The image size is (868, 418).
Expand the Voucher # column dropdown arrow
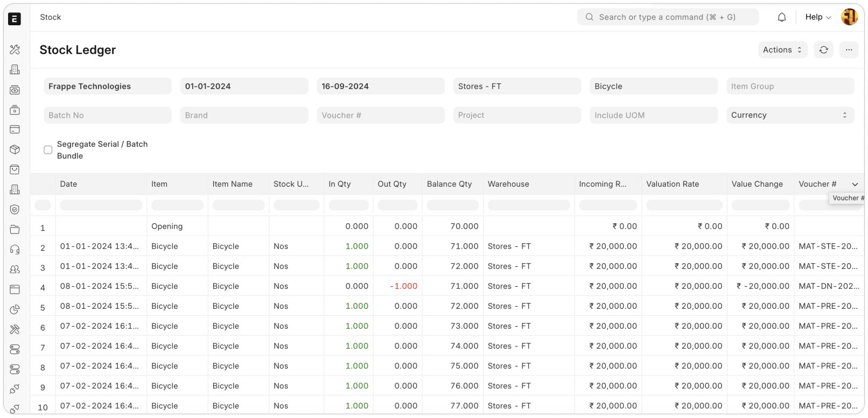pyautogui.click(x=855, y=185)
